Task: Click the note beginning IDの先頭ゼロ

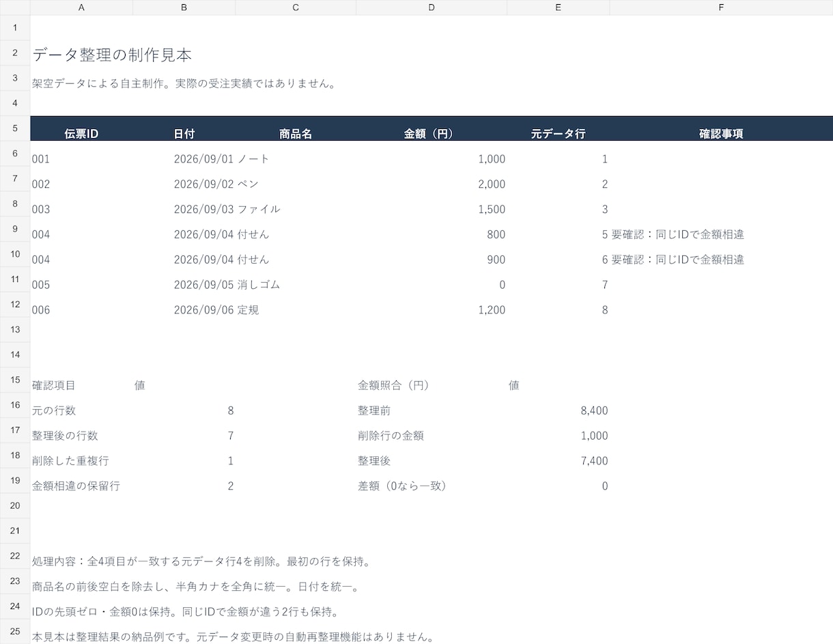Action: pyautogui.click(x=185, y=613)
